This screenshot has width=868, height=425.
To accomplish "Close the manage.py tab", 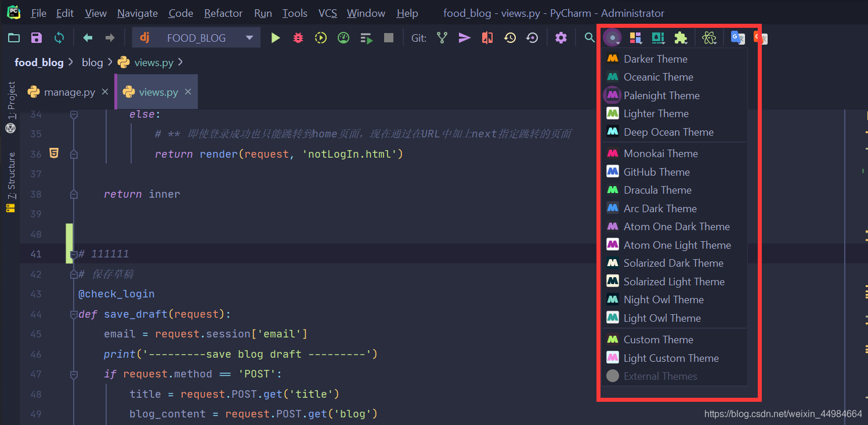I will click(x=105, y=92).
